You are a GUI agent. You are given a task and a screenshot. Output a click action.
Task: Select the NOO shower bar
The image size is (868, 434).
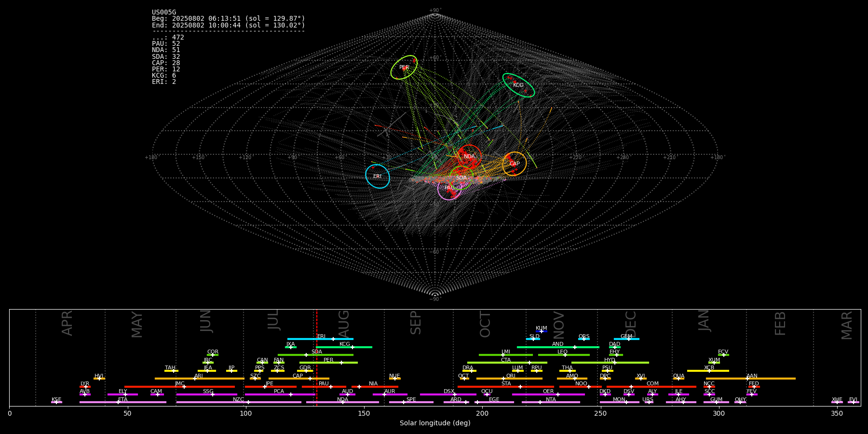[581, 386]
